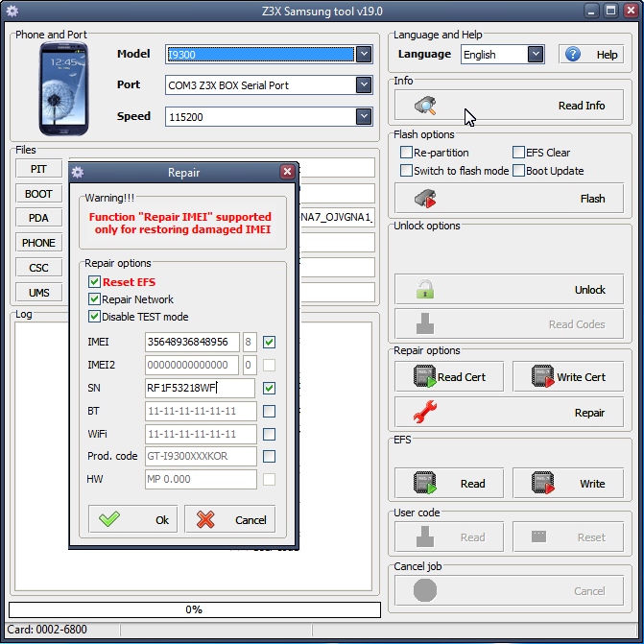Click the BOOT file button
Screen dimensions: 644x644
(38, 194)
